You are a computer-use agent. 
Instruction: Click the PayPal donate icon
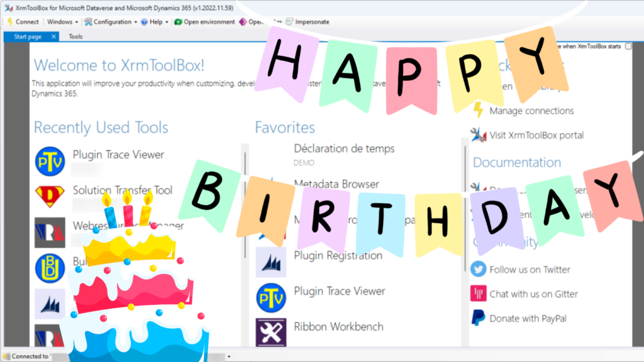point(478,318)
